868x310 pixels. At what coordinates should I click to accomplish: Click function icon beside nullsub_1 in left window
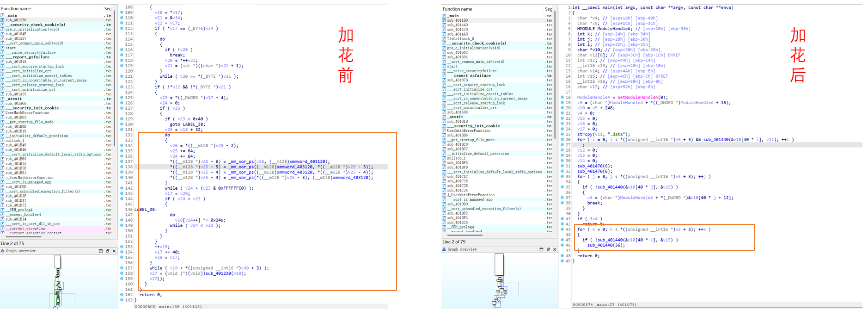click(3, 140)
